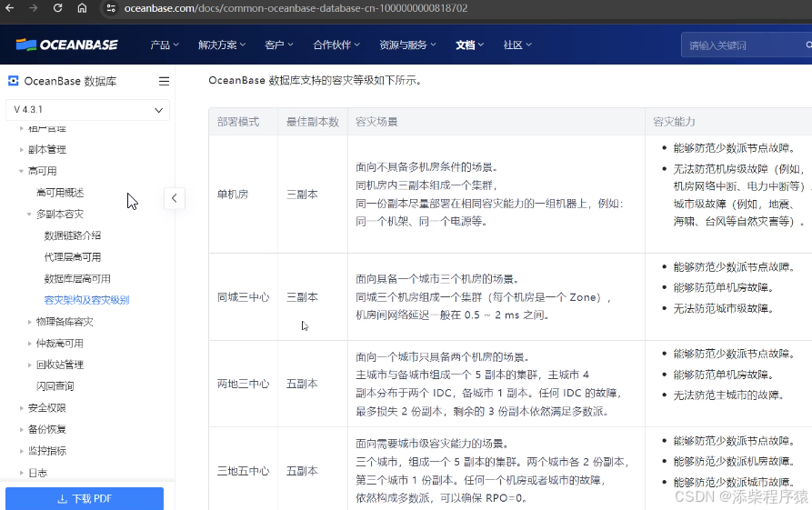Screen dimensions: 812x510
Task: Click 五副本 in the 两地三中心 row
Action: [x=302, y=384]
